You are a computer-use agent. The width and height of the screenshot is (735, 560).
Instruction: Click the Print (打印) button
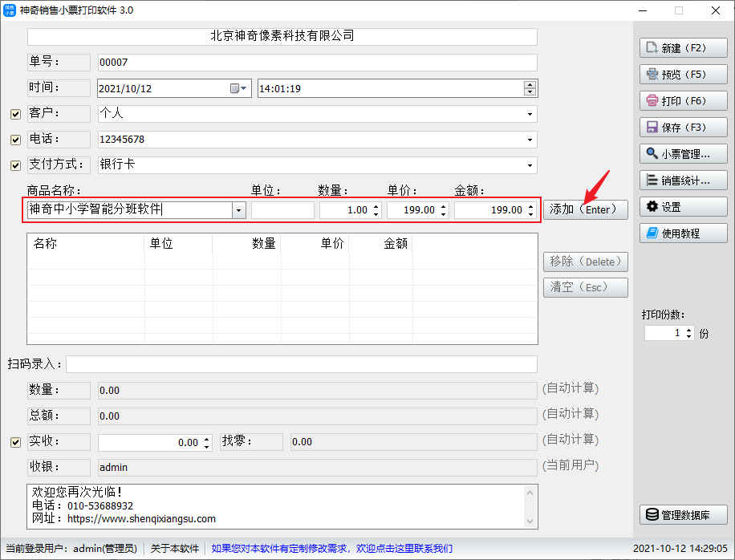683,101
